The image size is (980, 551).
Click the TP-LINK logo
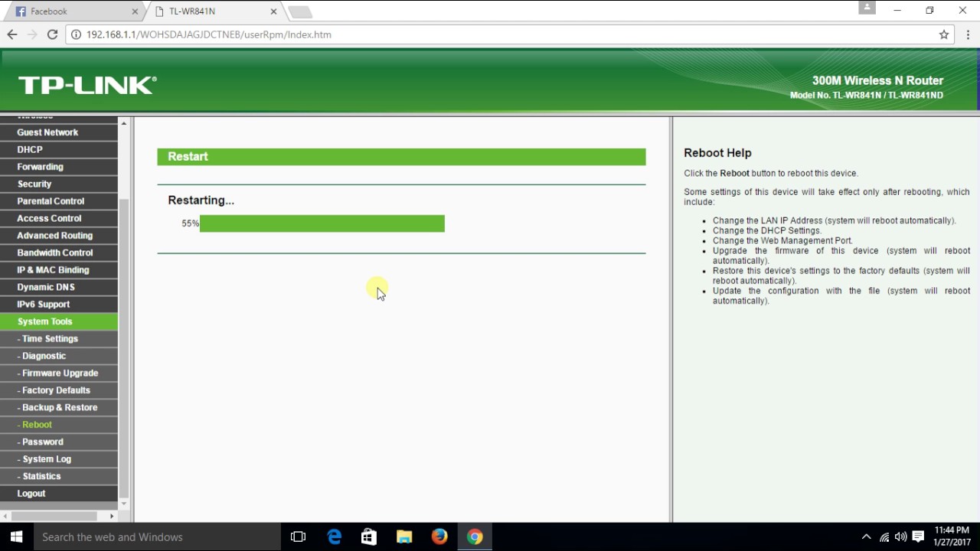(87, 85)
